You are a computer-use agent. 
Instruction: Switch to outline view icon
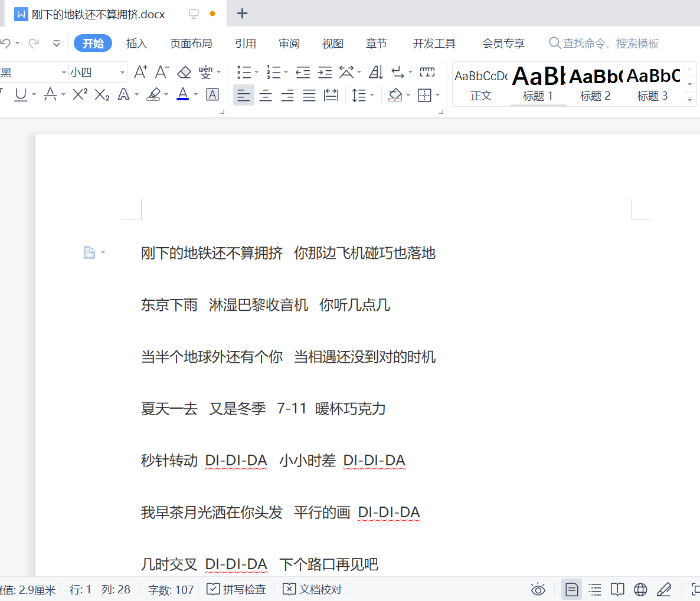coord(595,589)
